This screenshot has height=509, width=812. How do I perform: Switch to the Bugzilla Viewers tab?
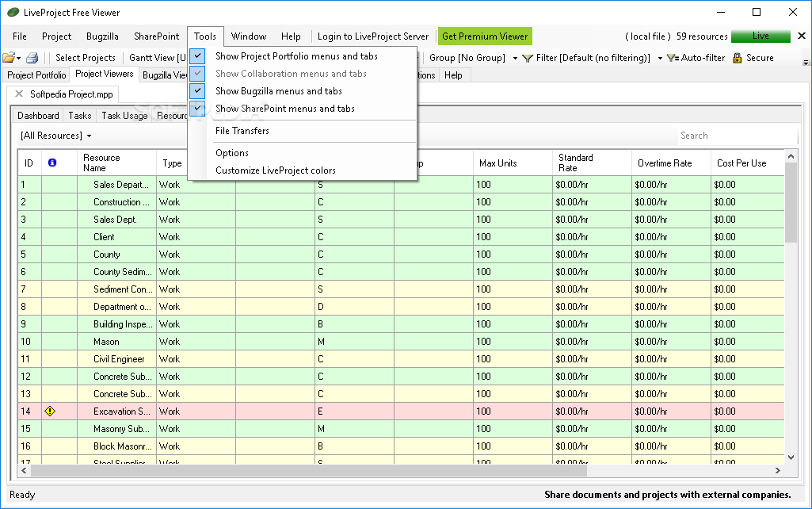164,75
